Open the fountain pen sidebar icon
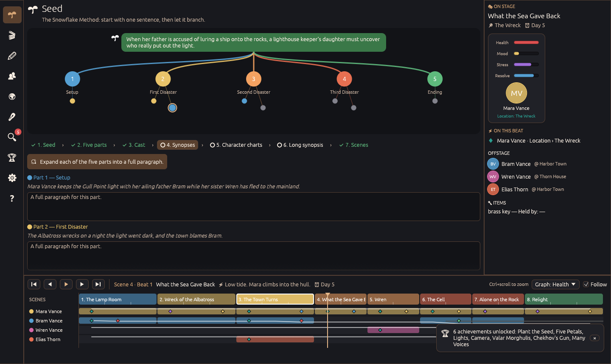The image size is (611, 364). [12, 117]
